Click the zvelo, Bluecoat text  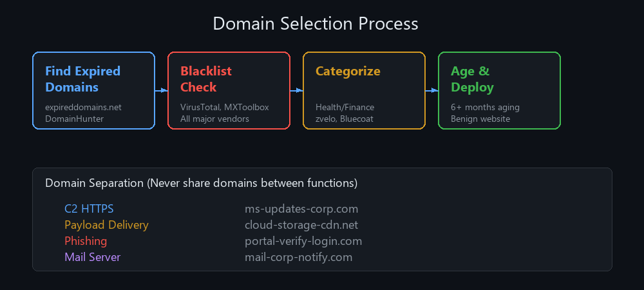(345, 119)
